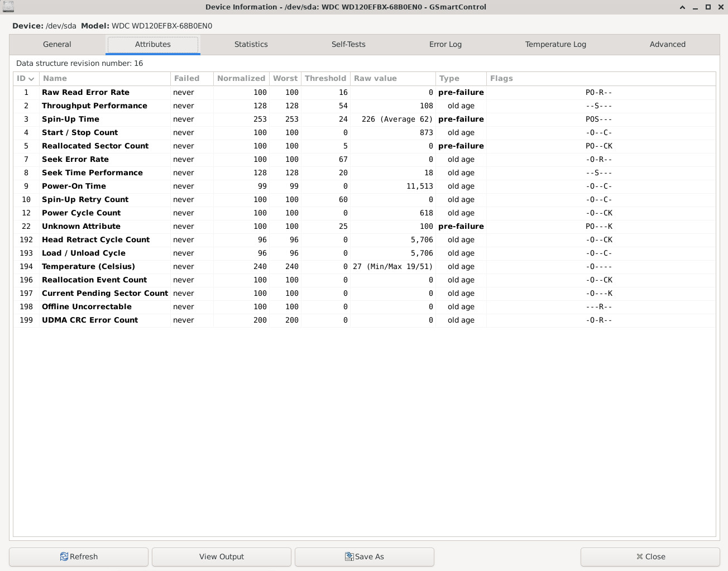Click raw value 618 of Power Cycle Count
The image size is (728, 571).
pos(427,213)
